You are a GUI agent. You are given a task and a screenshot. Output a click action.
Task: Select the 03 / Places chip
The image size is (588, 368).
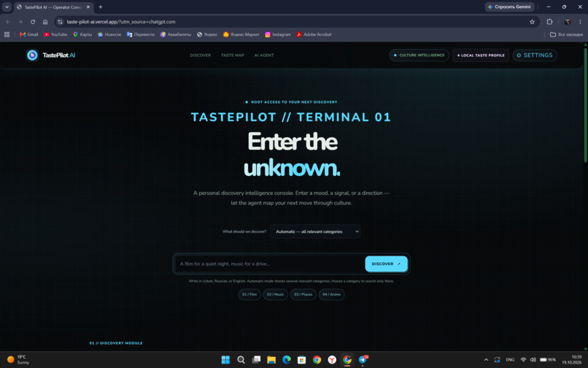pos(303,294)
